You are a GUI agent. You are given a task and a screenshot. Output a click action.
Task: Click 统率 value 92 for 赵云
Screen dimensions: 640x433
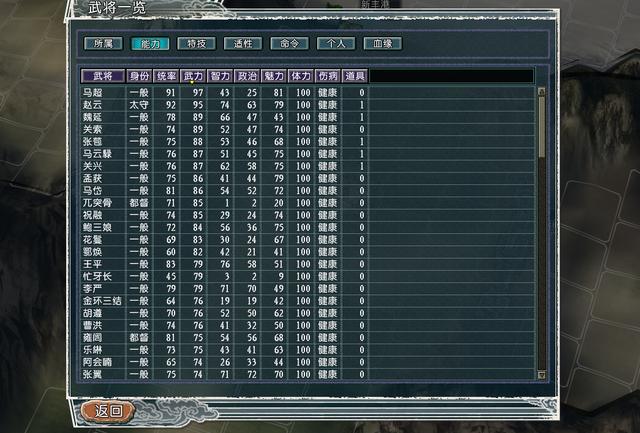pyautogui.click(x=171, y=105)
